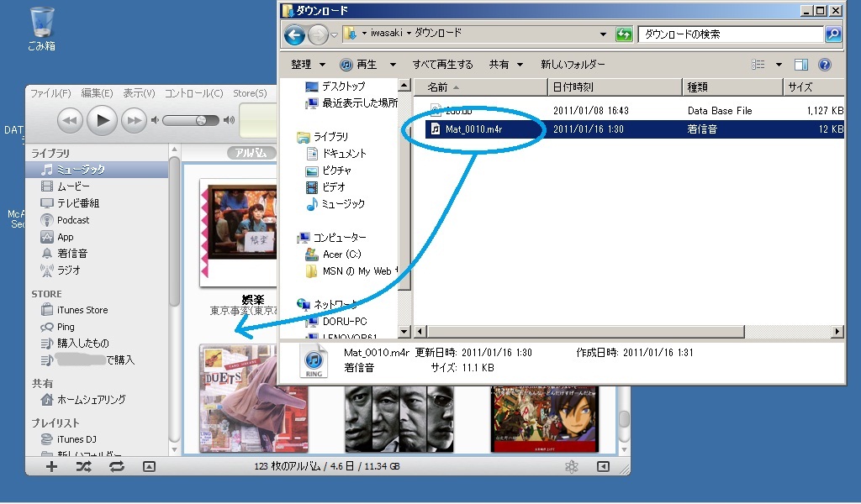Image resolution: width=861 pixels, height=504 pixels.
Task: Open the 整理 dropdown menu
Action: [308, 65]
